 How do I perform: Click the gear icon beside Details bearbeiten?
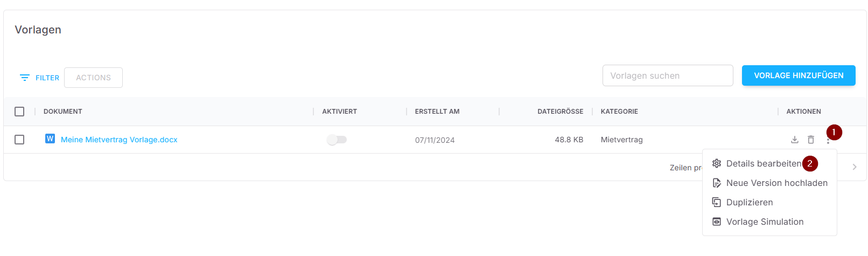point(717,163)
